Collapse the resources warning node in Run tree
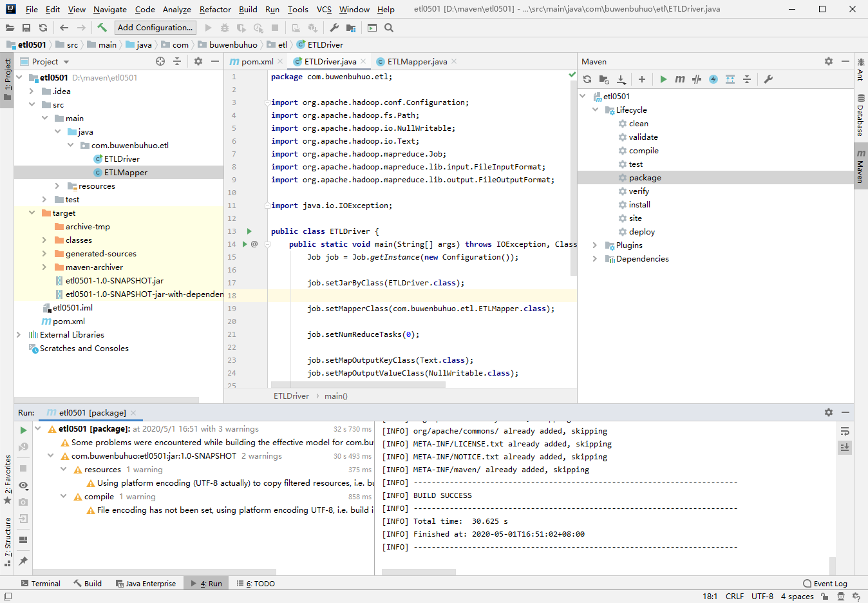868x603 pixels. (64, 469)
